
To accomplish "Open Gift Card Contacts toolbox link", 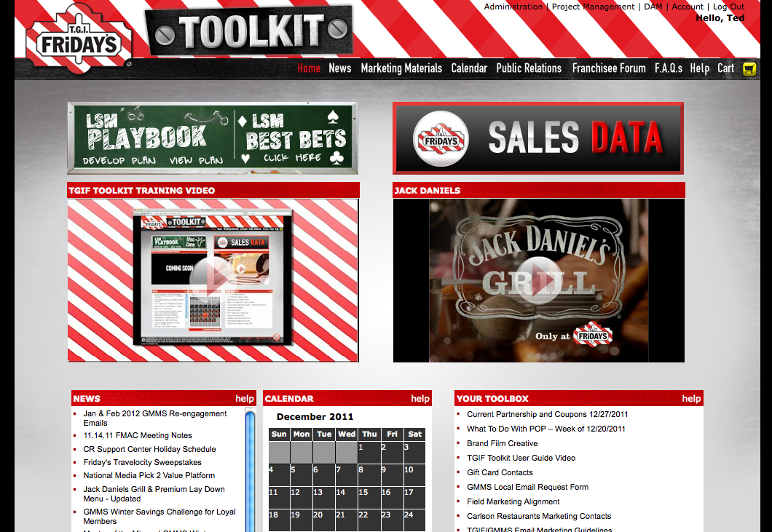I will pyautogui.click(x=500, y=472).
